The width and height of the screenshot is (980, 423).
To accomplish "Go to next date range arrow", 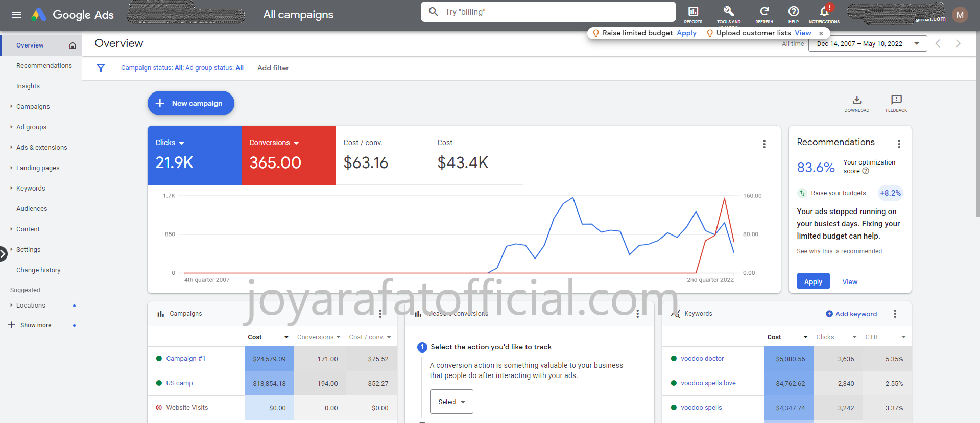I will coord(958,44).
